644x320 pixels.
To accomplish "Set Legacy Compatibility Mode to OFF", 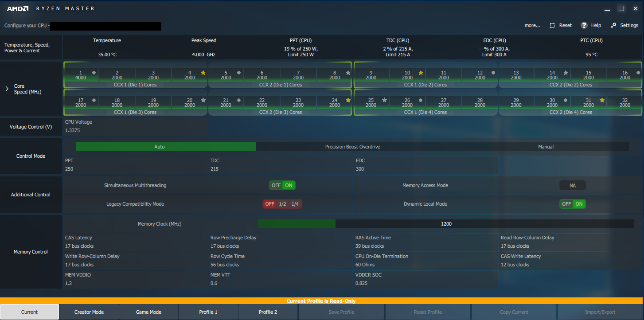I will coord(269,204).
